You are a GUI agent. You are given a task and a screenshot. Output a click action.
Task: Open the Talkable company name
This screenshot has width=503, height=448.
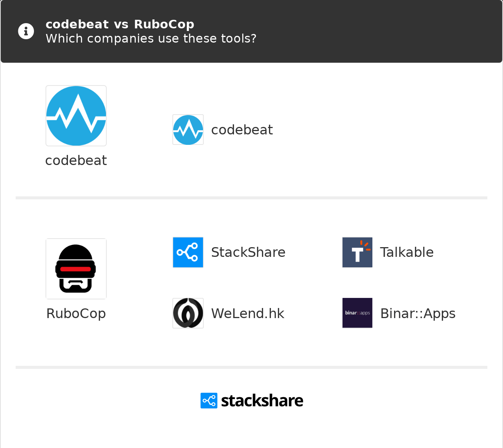[407, 252]
